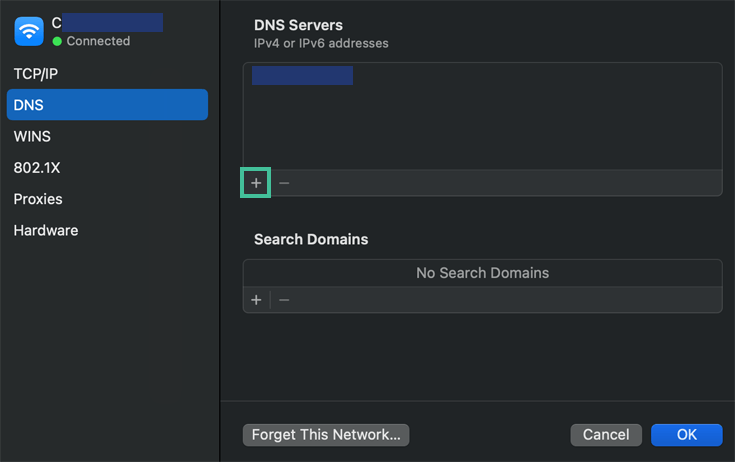Screen dimensions: 735x462
Task: Click the Connected status label
Action: pyautogui.click(x=98, y=41)
